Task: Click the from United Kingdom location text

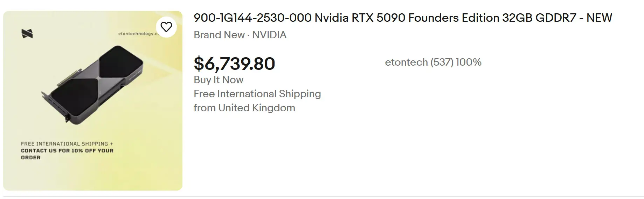Action: coord(244,108)
